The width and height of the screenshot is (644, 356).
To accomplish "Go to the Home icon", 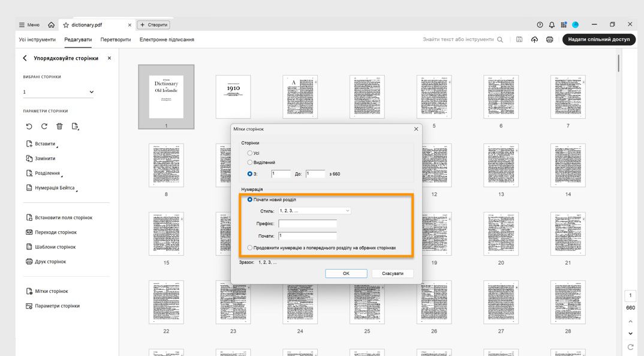I will point(51,25).
